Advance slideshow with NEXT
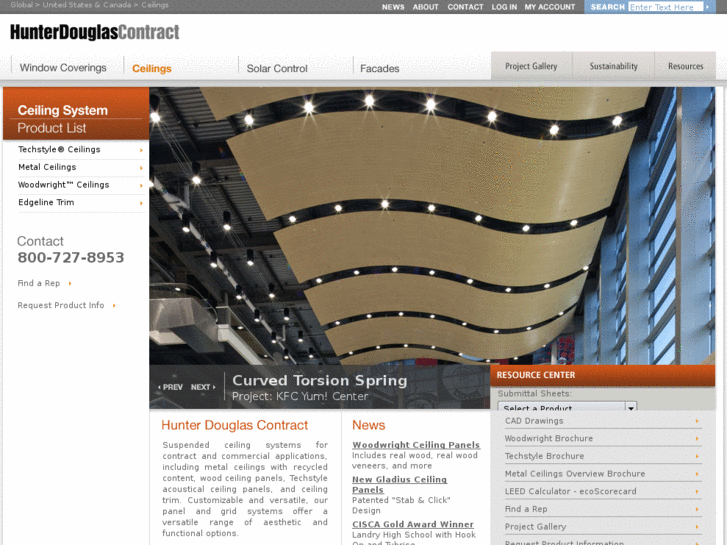Viewport: 727px width, 545px height. click(x=203, y=387)
